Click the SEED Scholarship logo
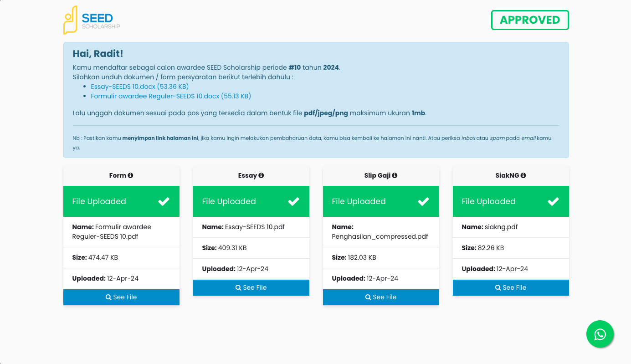631x364 pixels. [x=92, y=21]
